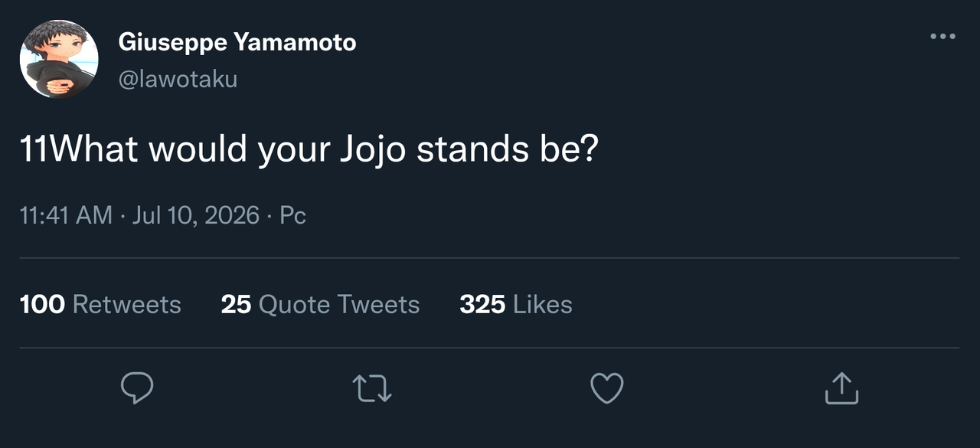Retweet with the looping arrows icon
This screenshot has height=448, width=980.
373,388
